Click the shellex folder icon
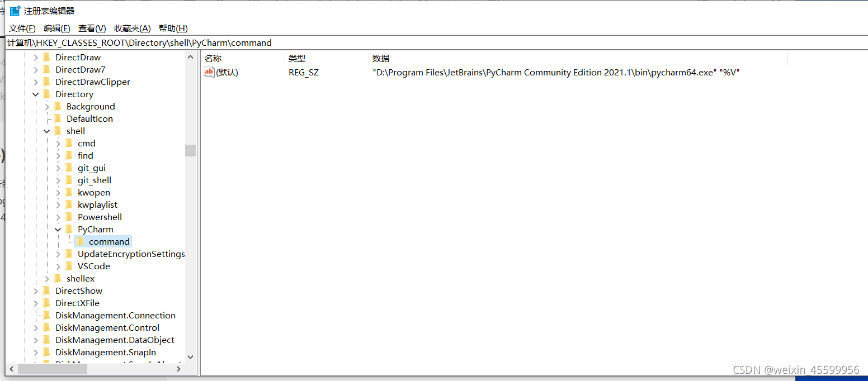868x381 pixels. pos(58,278)
